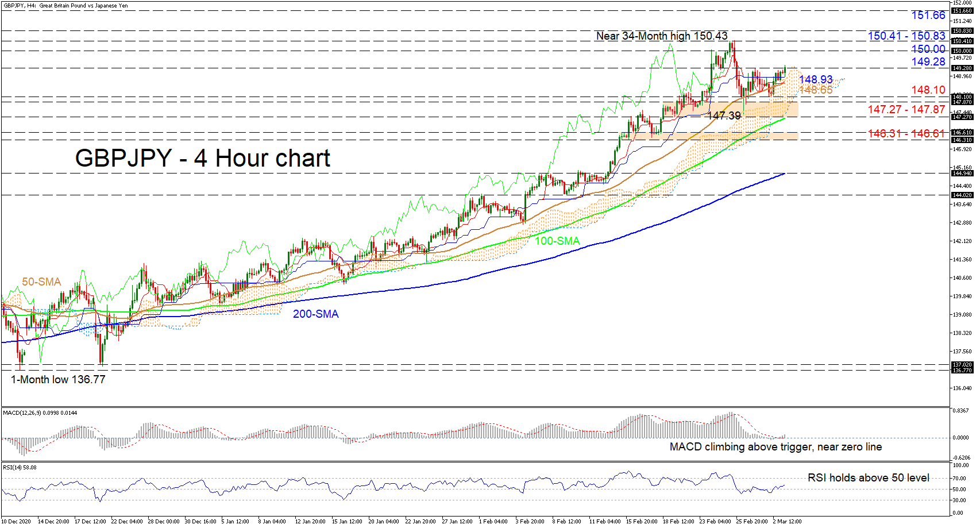Click the blue 200-SMA label
The image size is (980, 528).
[x=315, y=314]
